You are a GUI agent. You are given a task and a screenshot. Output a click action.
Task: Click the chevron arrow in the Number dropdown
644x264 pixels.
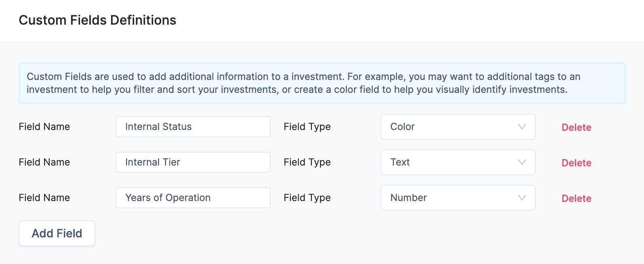[522, 198]
